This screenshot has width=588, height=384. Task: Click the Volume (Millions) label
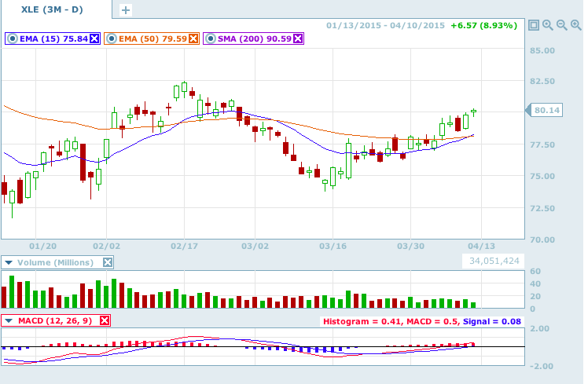coord(55,262)
